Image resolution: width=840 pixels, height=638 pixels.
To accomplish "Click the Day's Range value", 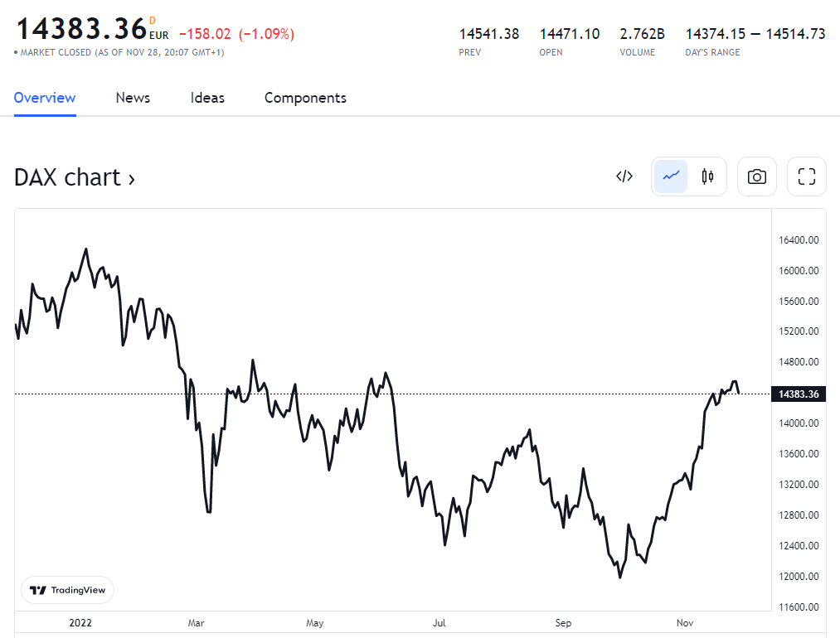I will [x=755, y=34].
